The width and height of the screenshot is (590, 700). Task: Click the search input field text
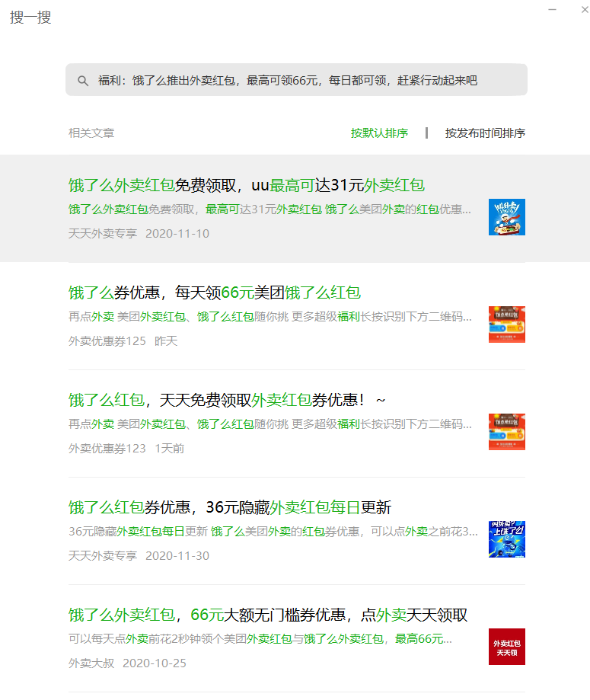(x=288, y=80)
